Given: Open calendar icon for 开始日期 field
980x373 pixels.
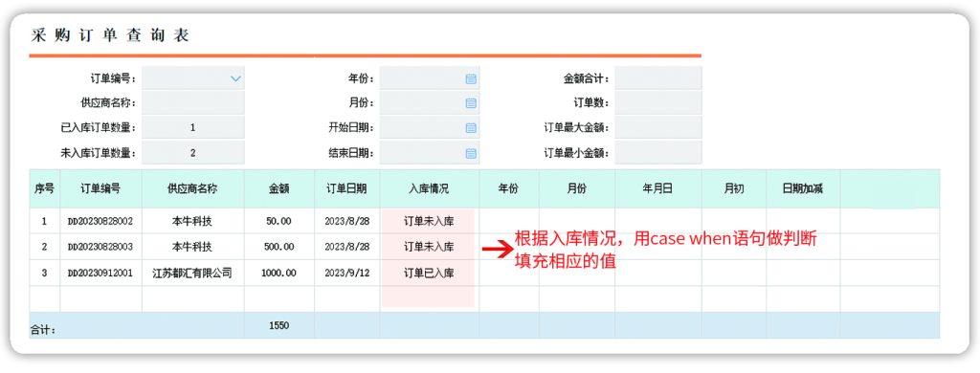Looking at the screenshot, I should coord(471,127).
